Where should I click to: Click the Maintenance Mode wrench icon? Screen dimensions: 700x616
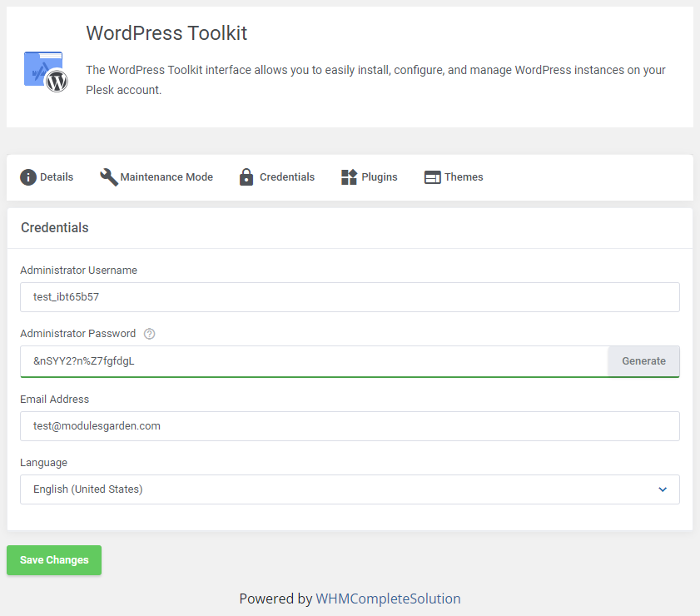pos(109,177)
